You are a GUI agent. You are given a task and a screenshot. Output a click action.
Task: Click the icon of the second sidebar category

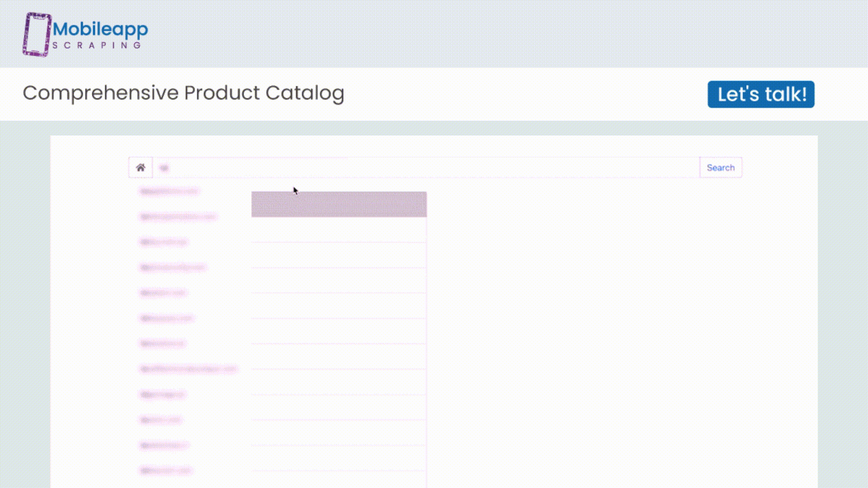(145, 216)
